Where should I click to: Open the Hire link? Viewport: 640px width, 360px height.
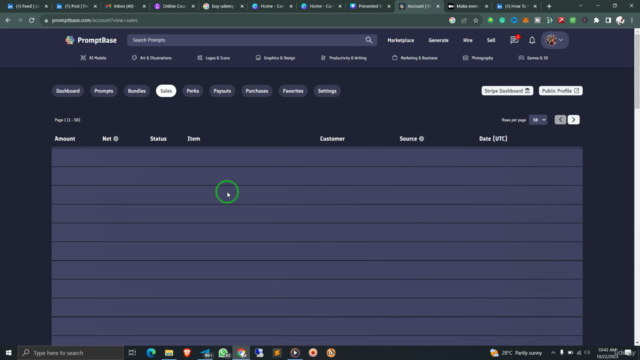click(467, 40)
